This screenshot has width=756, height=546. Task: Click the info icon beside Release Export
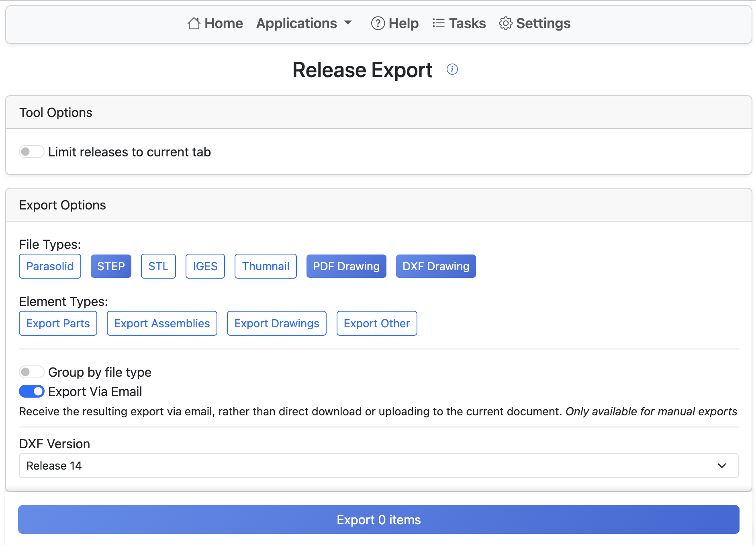point(452,69)
